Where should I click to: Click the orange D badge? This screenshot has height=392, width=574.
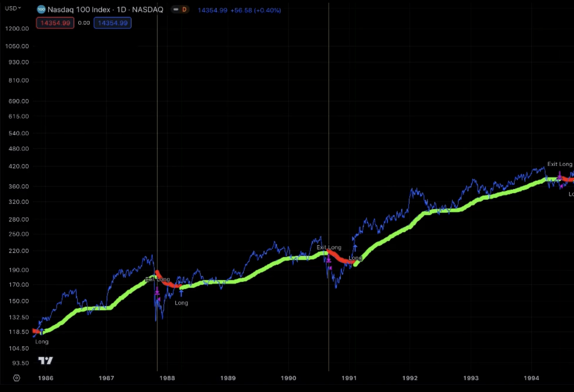(x=184, y=10)
